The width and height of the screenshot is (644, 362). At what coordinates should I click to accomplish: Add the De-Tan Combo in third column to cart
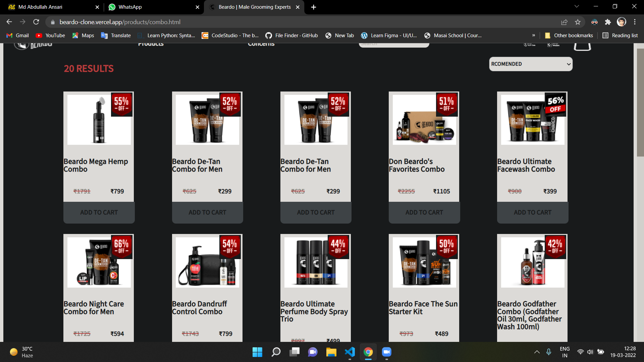[x=316, y=213]
